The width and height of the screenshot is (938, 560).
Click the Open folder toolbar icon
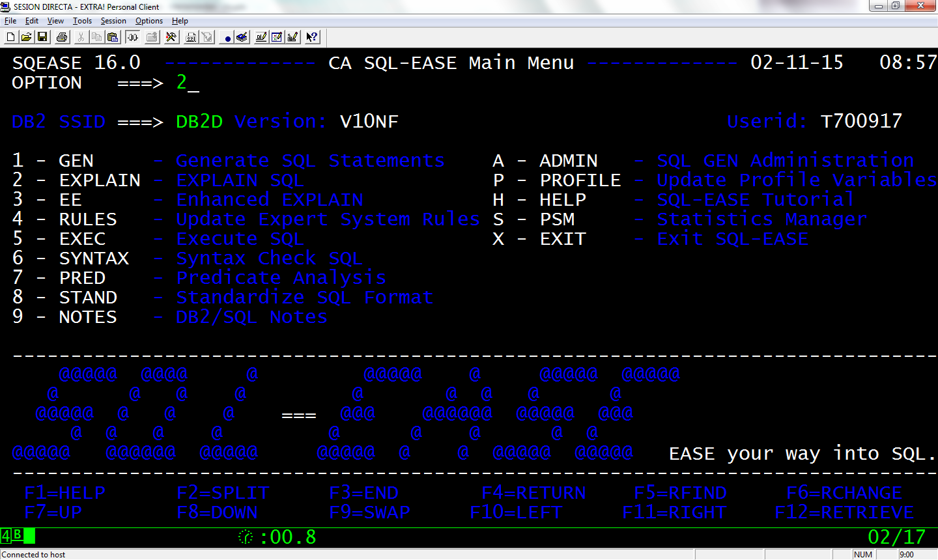(x=26, y=37)
